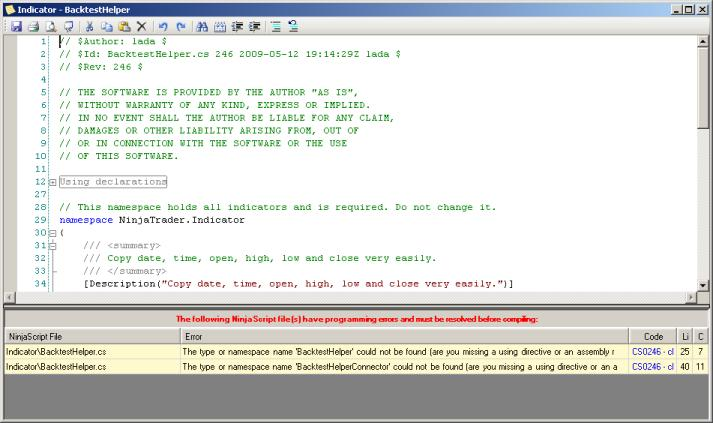Collapse the namespace block at line 30
This screenshot has width=713, height=423.
[x=52, y=233]
